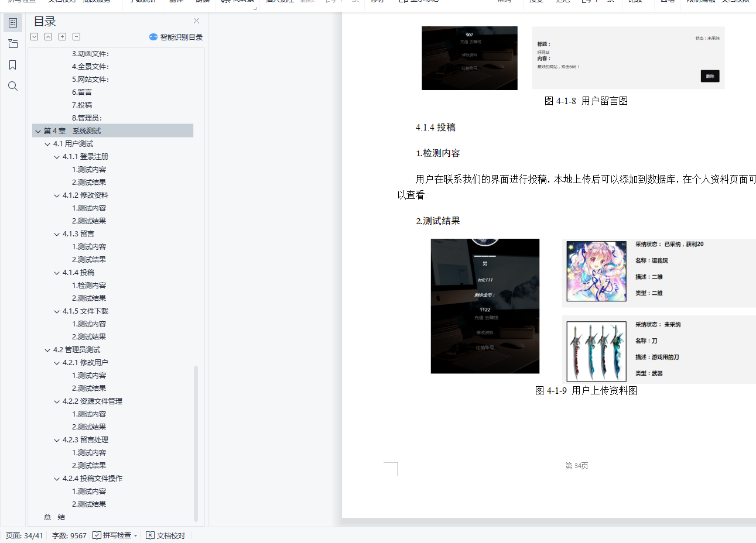Screen dimensions: 756x543
Task: Click the boxed up-chevron icon under the 目录 title
Action: [x=49, y=37]
